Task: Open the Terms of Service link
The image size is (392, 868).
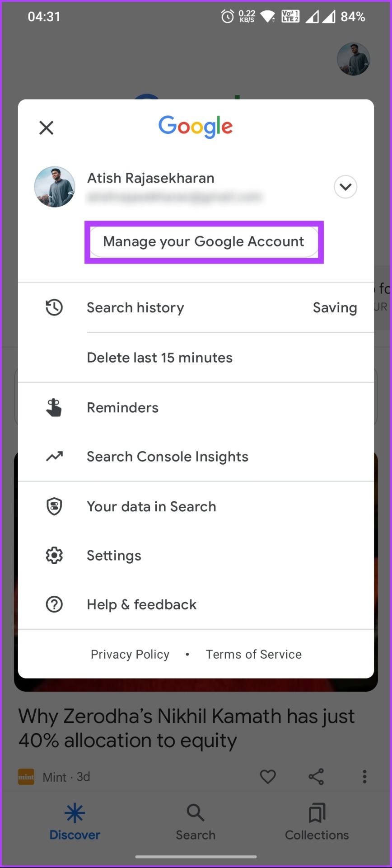Action: [x=254, y=654]
